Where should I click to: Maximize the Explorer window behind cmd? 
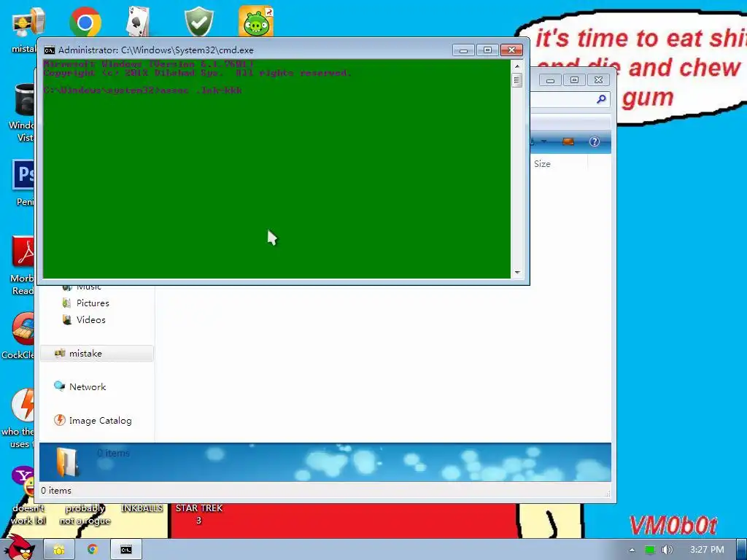(575, 80)
